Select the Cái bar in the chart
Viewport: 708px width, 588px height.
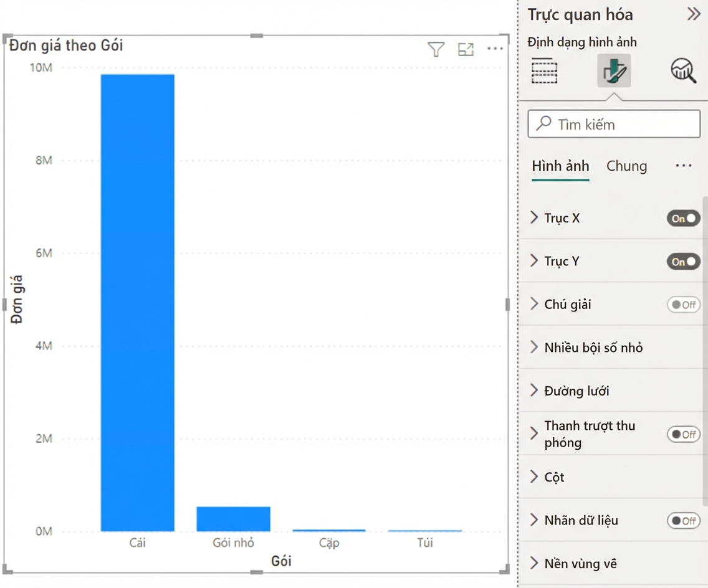click(x=138, y=303)
